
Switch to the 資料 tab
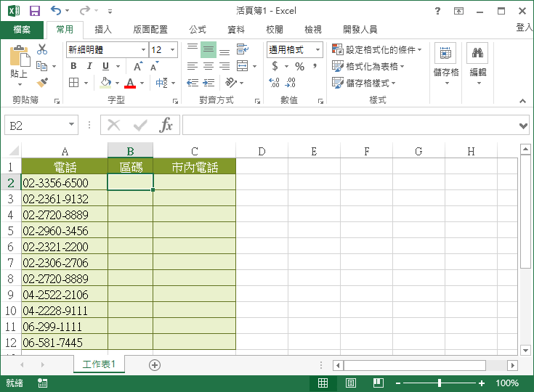[x=236, y=30]
